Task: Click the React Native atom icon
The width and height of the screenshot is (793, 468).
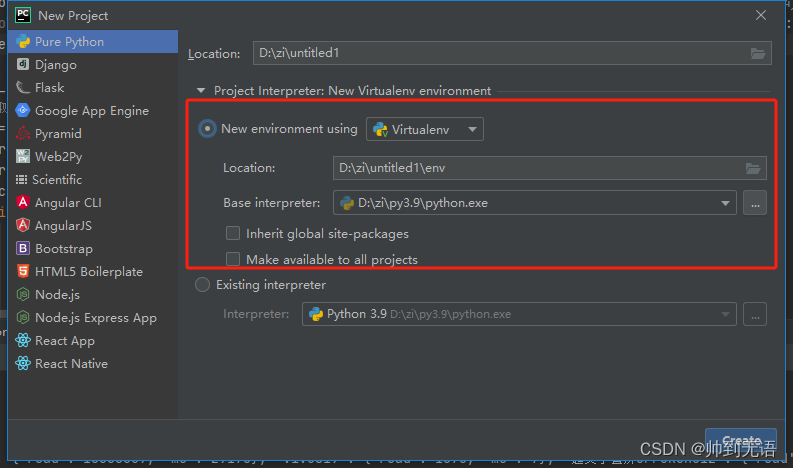Action: [23, 363]
